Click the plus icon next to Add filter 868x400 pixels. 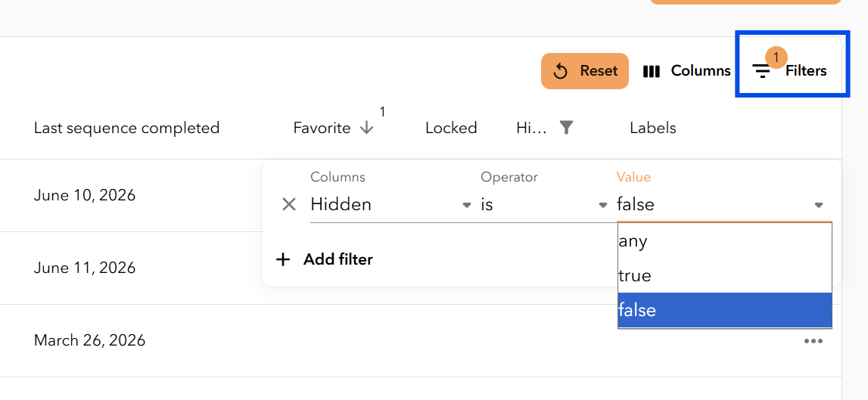pos(283,259)
